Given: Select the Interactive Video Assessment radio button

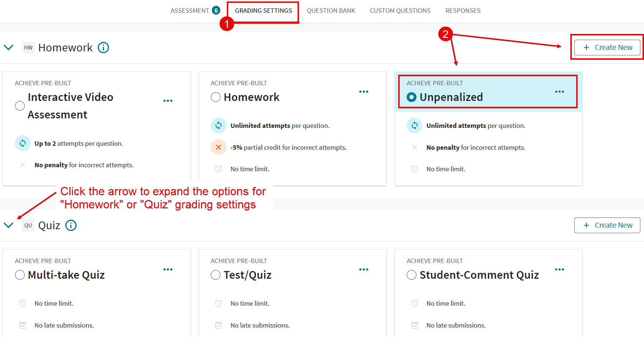Looking at the screenshot, I should (x=20, y=106).
